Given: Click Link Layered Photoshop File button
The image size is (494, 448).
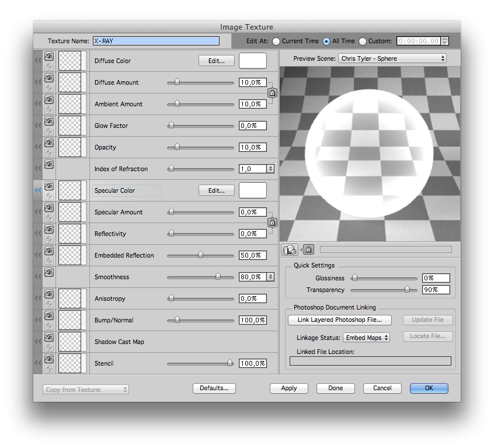Looking at the screenshot, I should click(x=339, y=319).
